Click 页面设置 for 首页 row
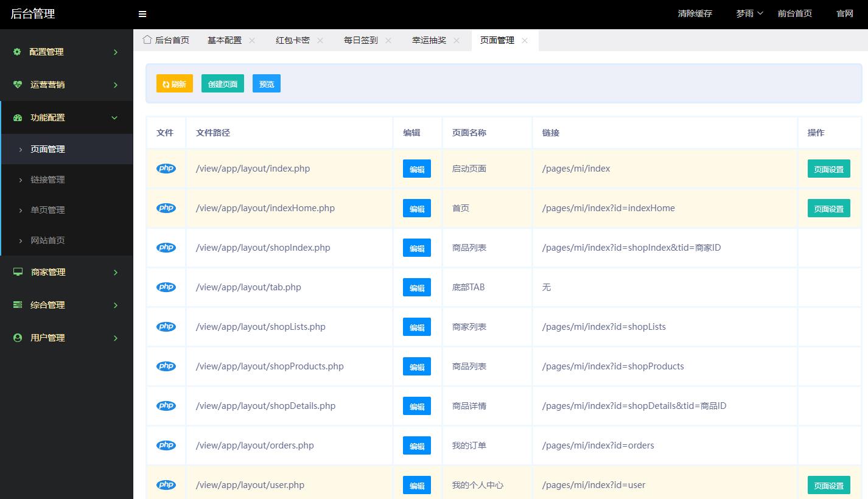The image size is (868, 499). [x=829, y=209]
